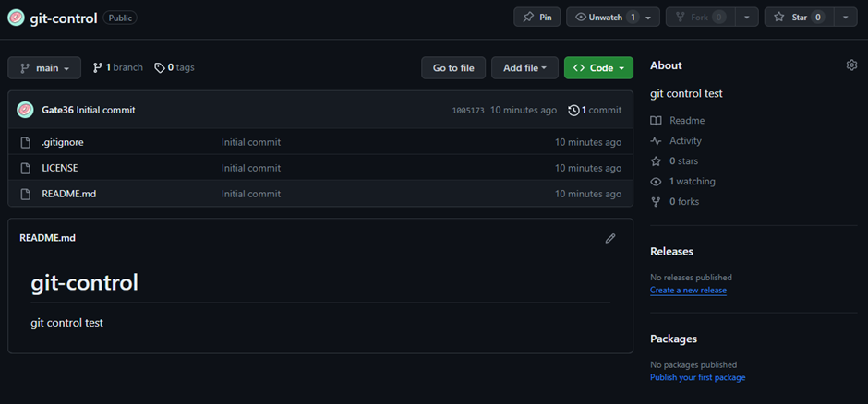Click Publish your first package link
Screen dimensions: 868x404
[697, 377]
